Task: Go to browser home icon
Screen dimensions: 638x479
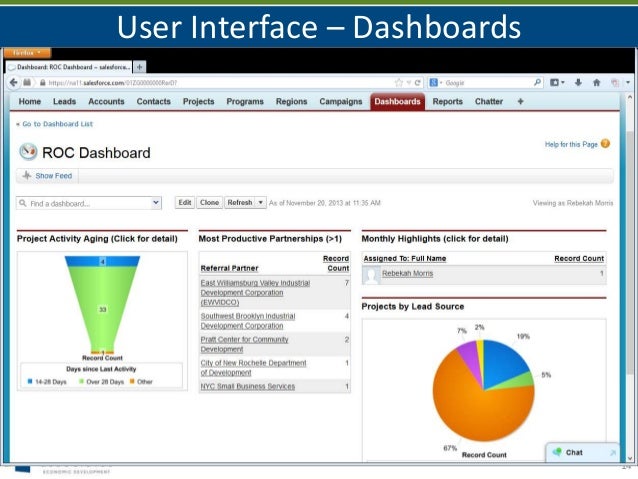Action: [596, 83]
